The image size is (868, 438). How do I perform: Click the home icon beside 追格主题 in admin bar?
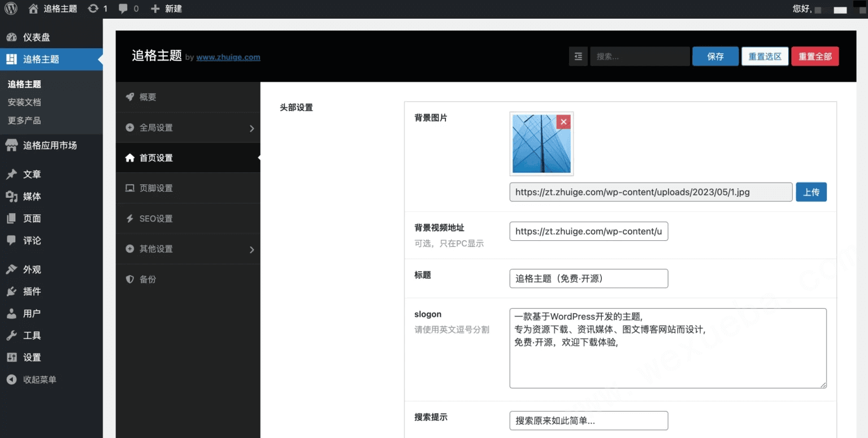tap(33, 8)
